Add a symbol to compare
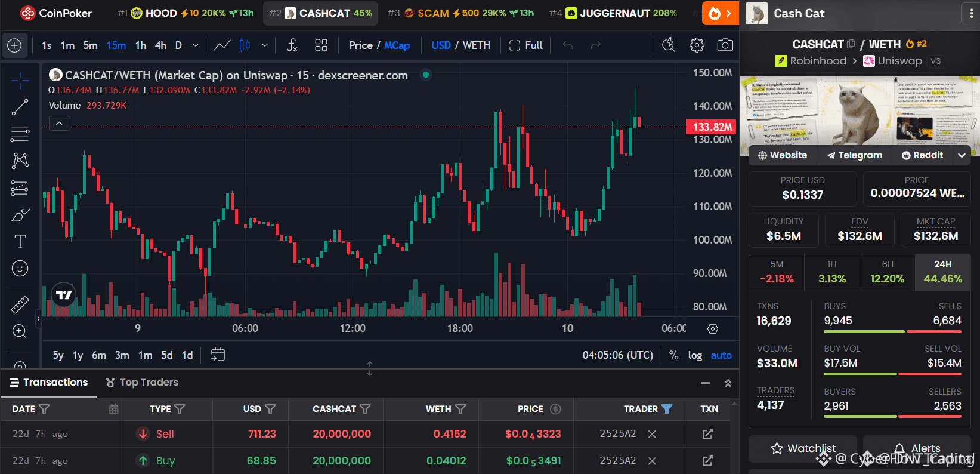This screenshot has width=980, height=474. click(x=14, y=45)
